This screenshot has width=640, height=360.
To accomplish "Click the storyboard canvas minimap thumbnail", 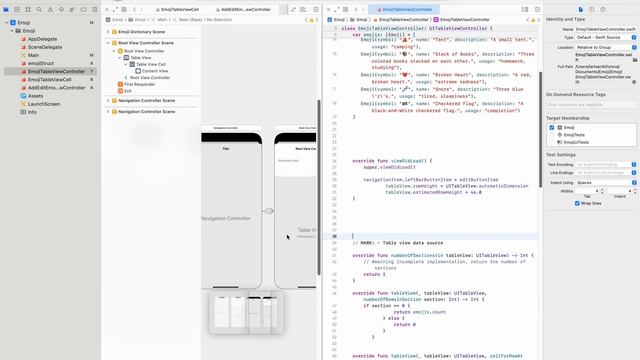I will [x=246, y=312].
